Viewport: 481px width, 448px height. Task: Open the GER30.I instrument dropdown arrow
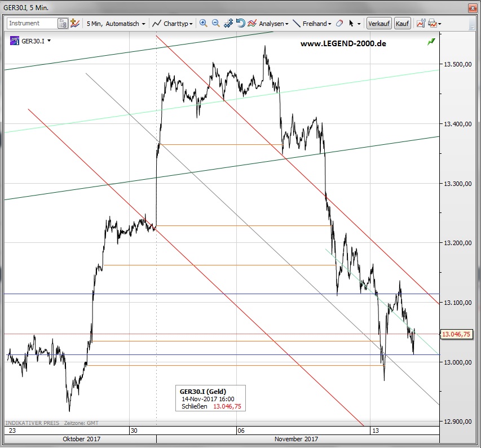pos(49,41)
